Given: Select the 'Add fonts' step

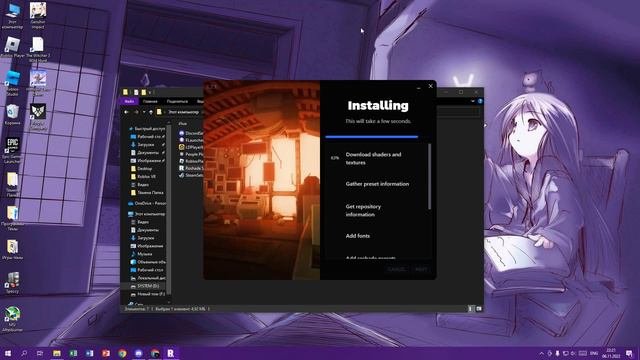Looking at the screenshot, I should point(358,236).
